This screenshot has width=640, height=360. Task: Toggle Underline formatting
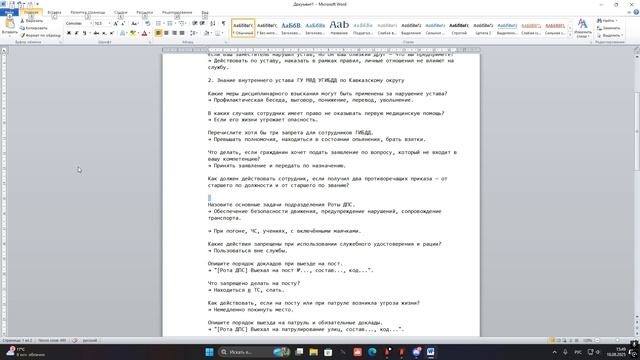click(84, 33)
